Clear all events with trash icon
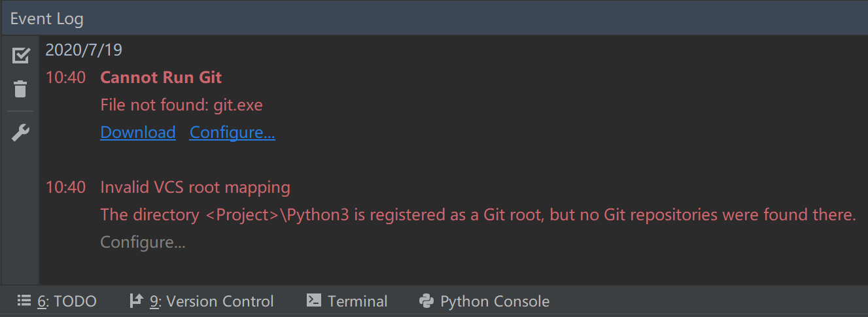Viewport: 868px width, 317px height. 21,89
